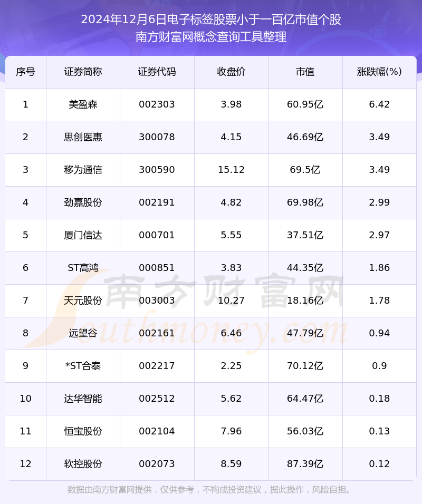Click market value 44.35亿
Screen dimensions: 422x504
tap(305, 268)
